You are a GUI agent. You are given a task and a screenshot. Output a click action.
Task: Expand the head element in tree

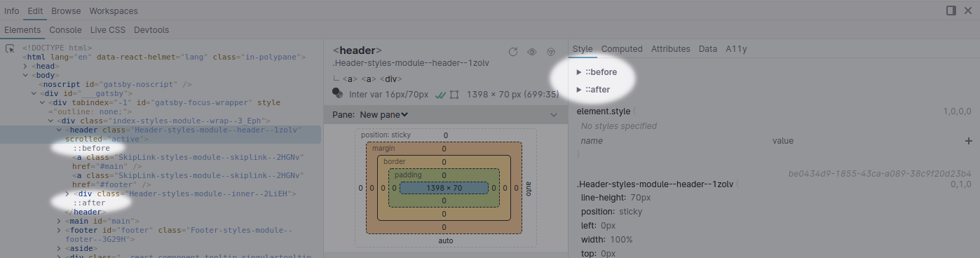pyautogui.click(x=25, y=66)
